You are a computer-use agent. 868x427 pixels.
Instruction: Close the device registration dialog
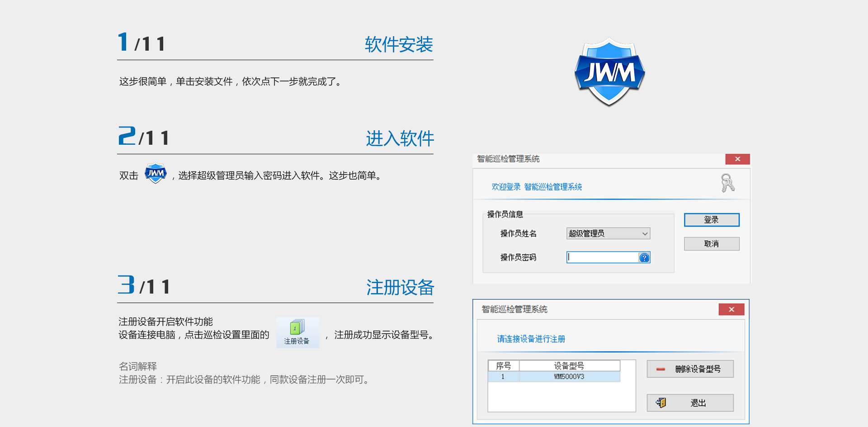pos(731,309)
